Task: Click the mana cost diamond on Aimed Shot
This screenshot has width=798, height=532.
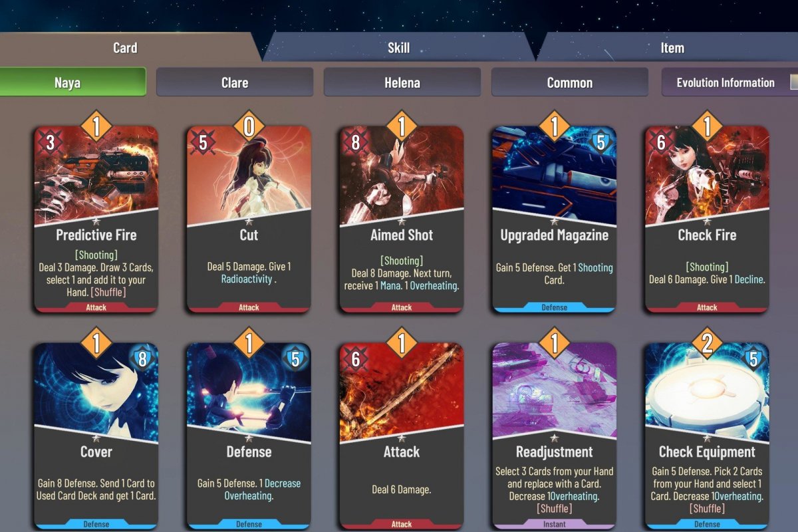Action: 402,126
